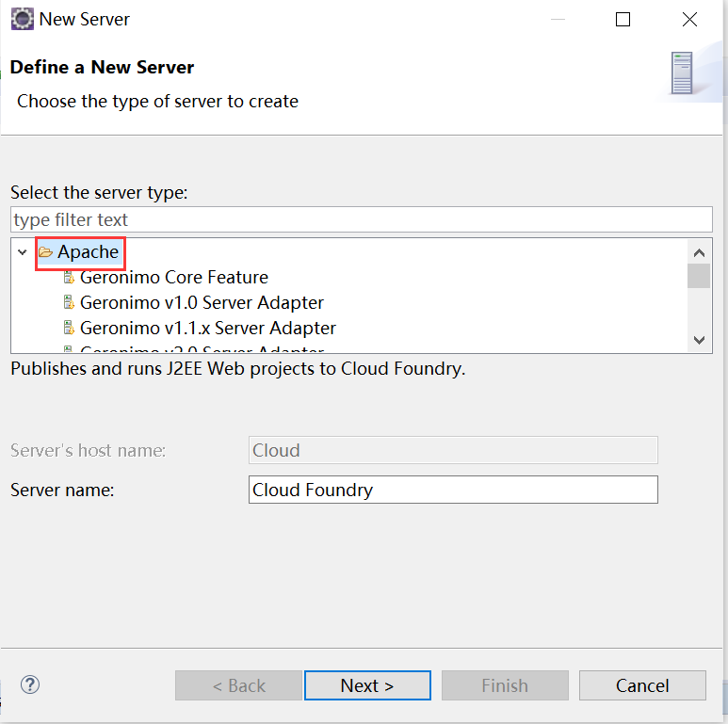Select the Apache folder entry

tap(80, 252)
